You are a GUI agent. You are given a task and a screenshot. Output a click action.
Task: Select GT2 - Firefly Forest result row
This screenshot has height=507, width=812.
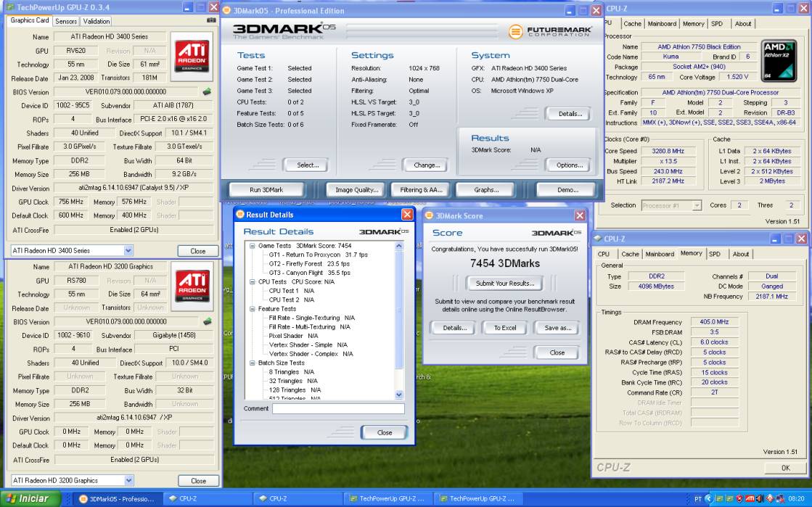(x=309, y=263)
